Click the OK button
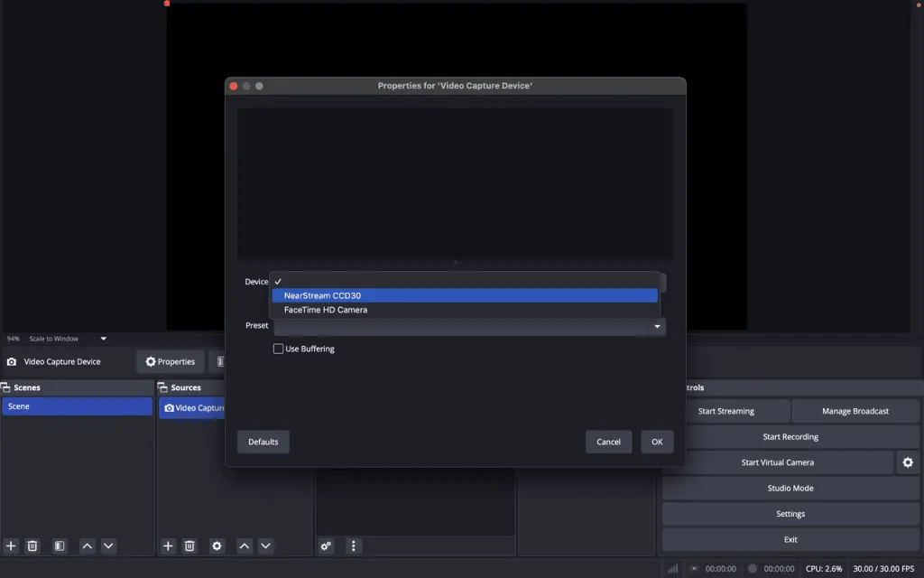 657,442
